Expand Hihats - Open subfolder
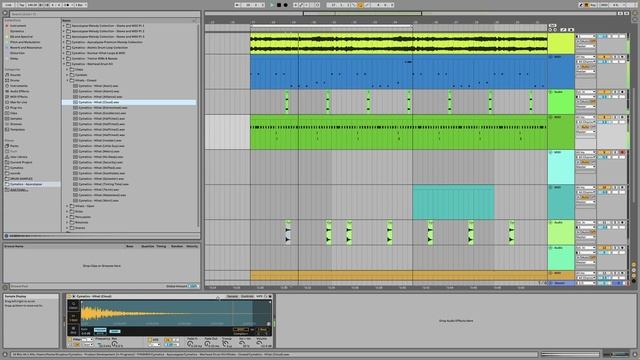 pos(67,206)
